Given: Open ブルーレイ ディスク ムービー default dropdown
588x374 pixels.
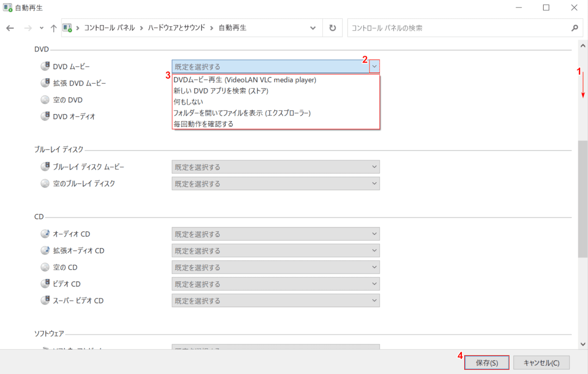Looking at the screenshot, I should (276, 167).
